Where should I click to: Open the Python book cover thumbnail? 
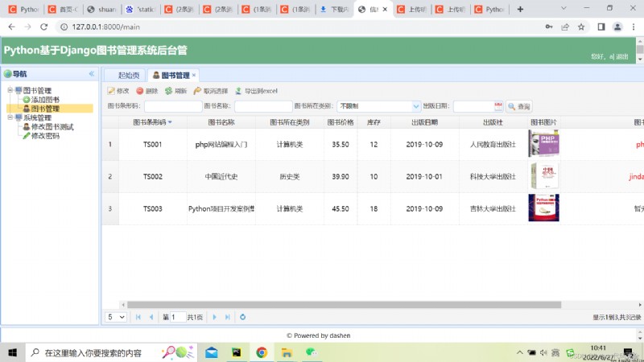click(544, 208)
